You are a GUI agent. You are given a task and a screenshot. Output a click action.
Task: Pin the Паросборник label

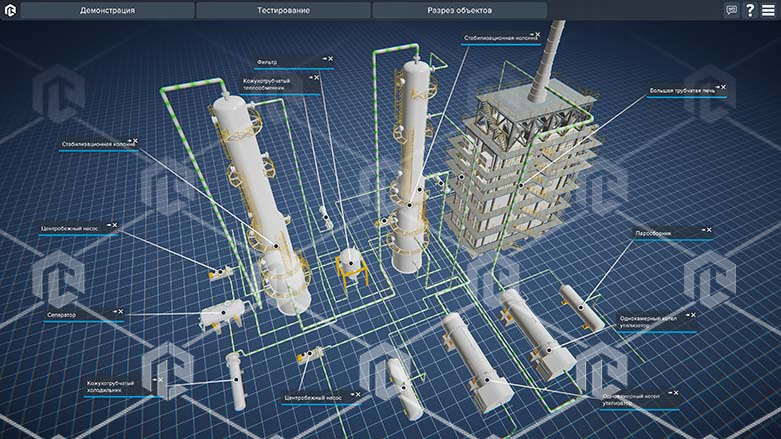pos(703,230)
